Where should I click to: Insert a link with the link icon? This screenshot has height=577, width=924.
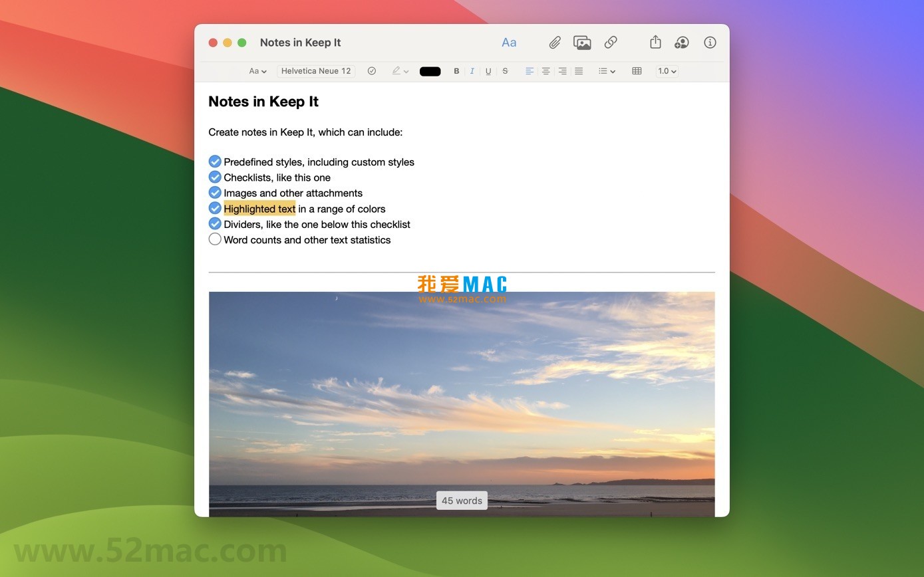[610, 42]
